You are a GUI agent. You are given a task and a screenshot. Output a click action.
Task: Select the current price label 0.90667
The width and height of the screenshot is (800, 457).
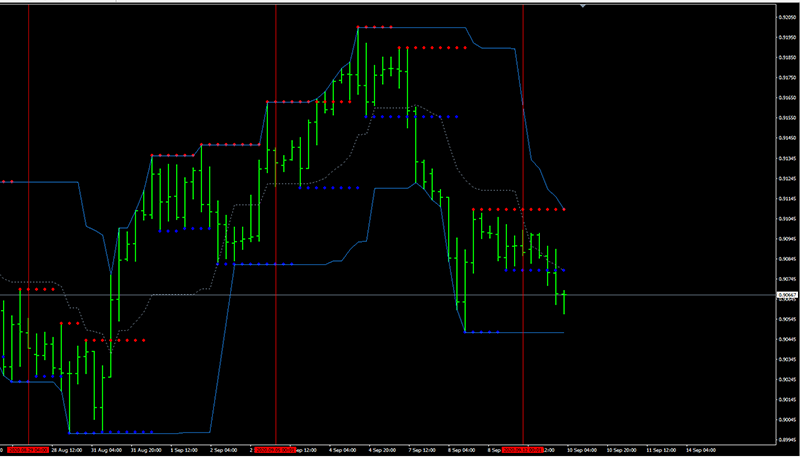point(787,295)
